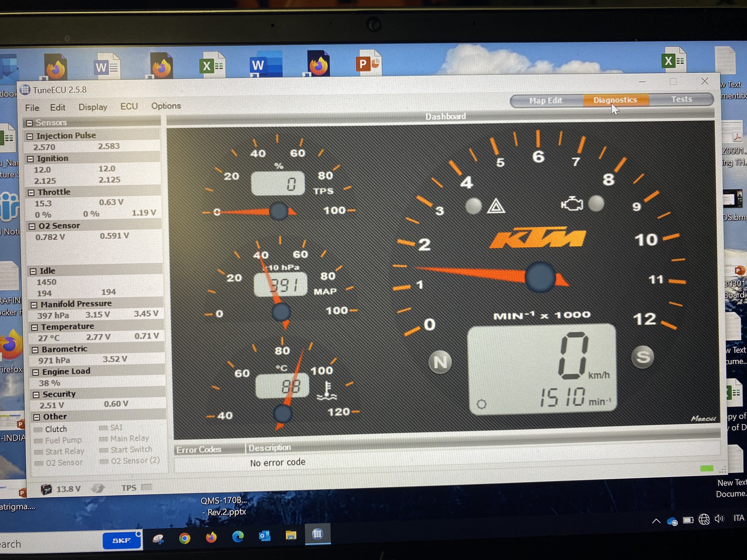The width and height of the screenshot is (747, 560).
Task: Collapse the Injection Pulse group
Action: point(30,136)
